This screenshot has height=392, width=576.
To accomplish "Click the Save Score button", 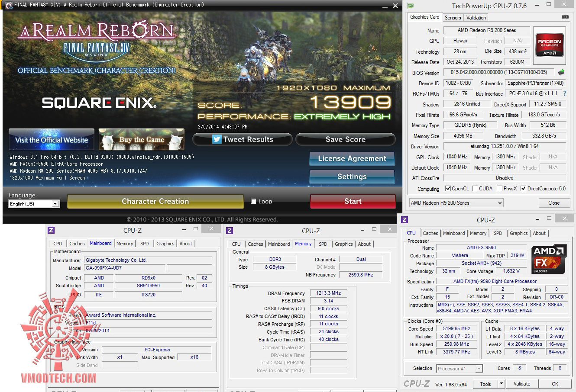I will [x=346, y=139].
